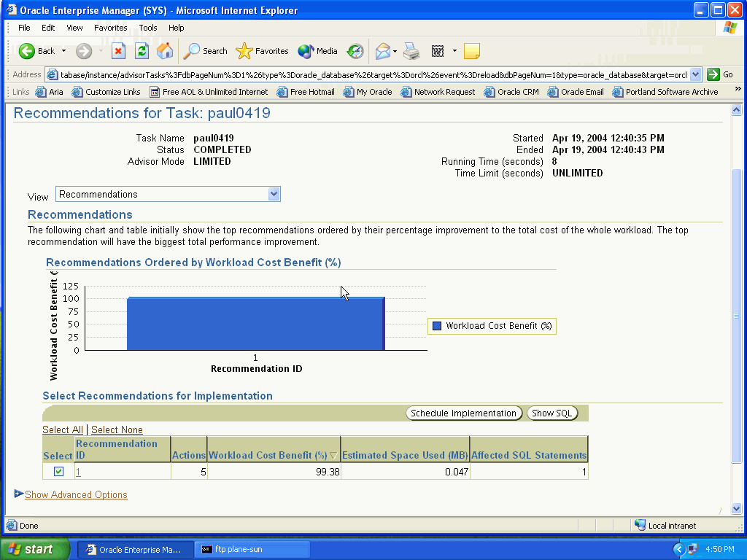Viewport: 747px width, 560px height.
Task: Click the Media toolbar button
Action: coord(318,51)
